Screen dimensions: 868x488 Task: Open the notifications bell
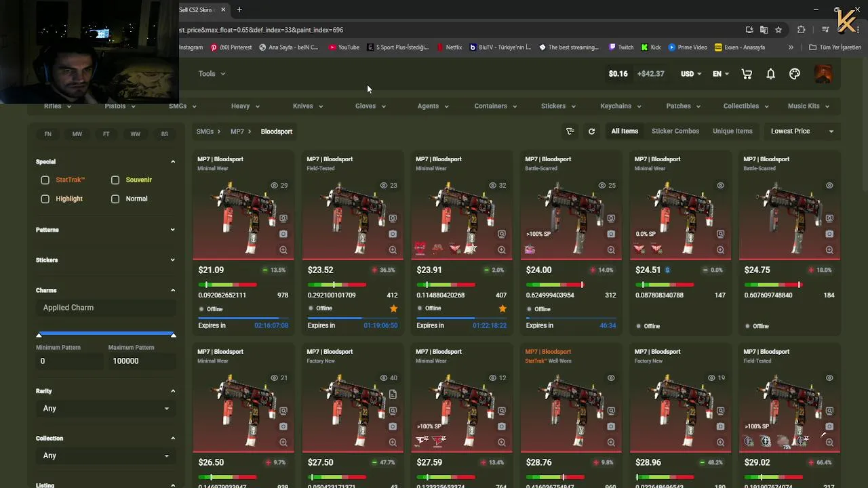(x=770, y=74)
